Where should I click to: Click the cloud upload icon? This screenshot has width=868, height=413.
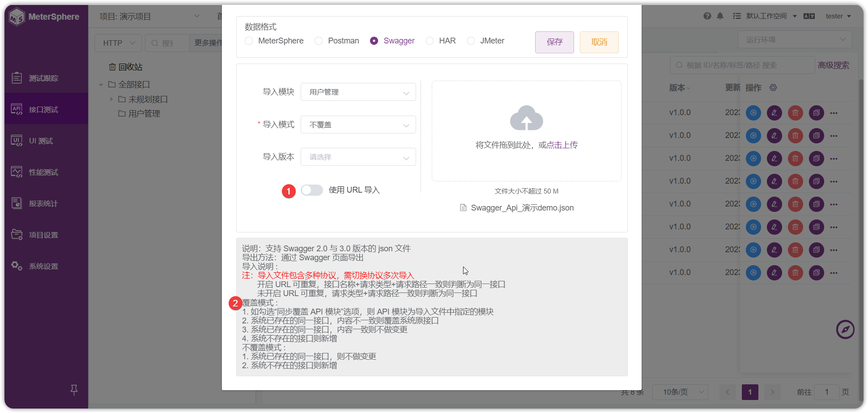coord(527,118)
